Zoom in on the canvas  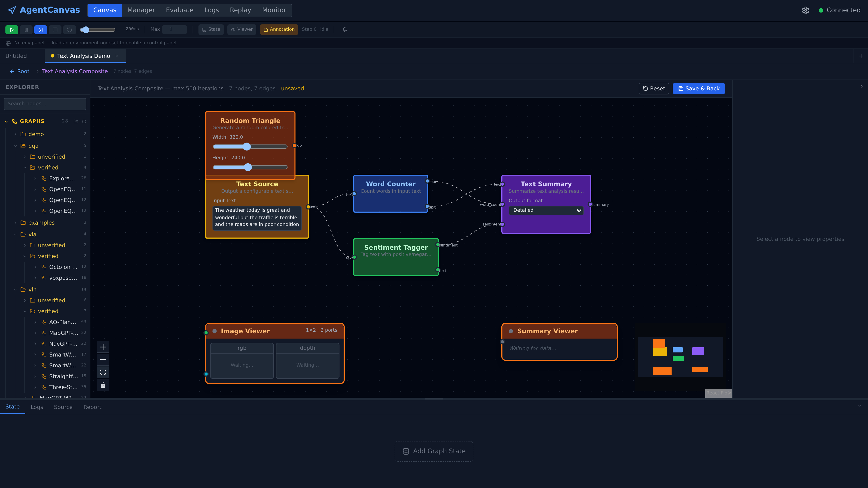(x=103, y=347)
